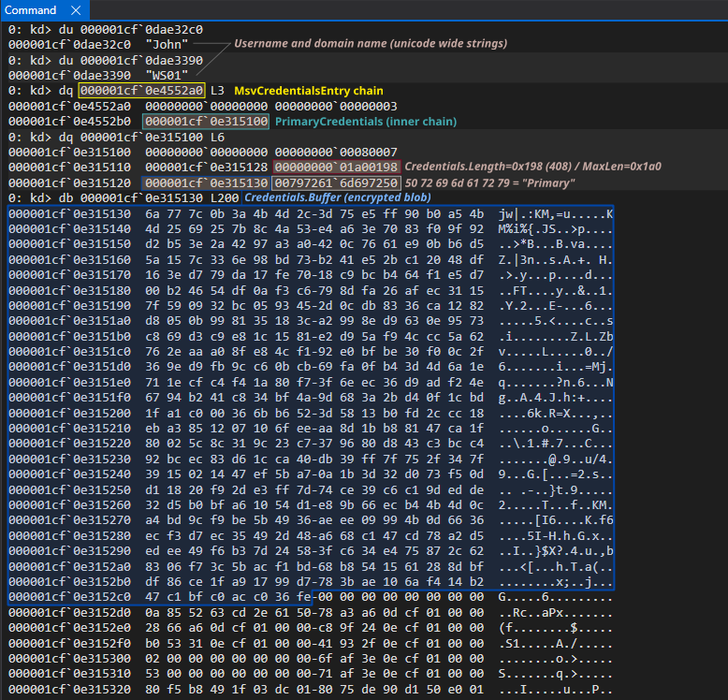Click the value 00797261`6d697250

tap(336, 182)
